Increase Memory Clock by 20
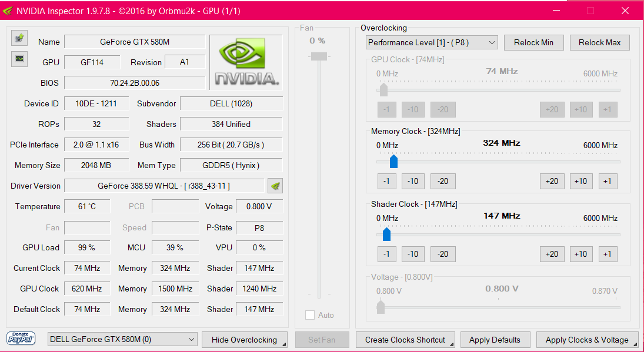Viewport: 644px width, 352px height. (x=552, y=181)
